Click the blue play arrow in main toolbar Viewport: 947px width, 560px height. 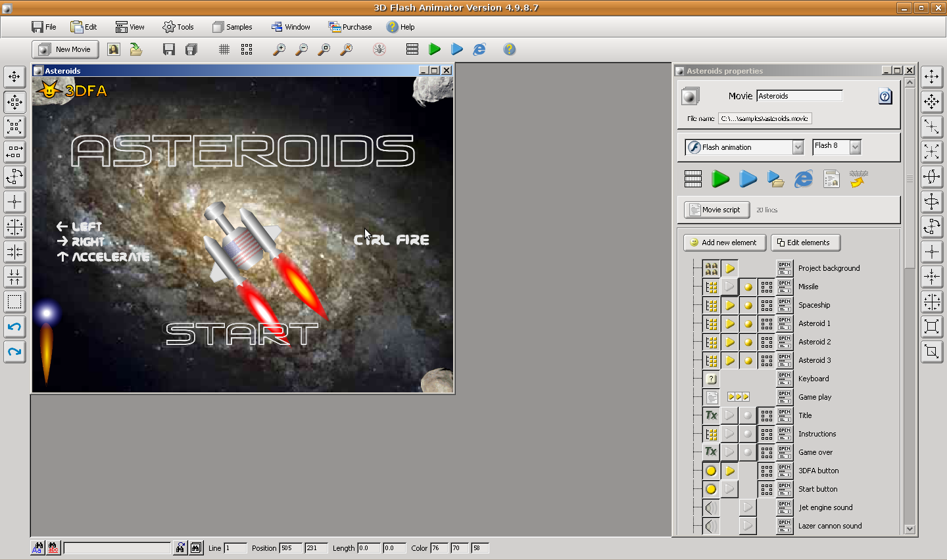457,49
